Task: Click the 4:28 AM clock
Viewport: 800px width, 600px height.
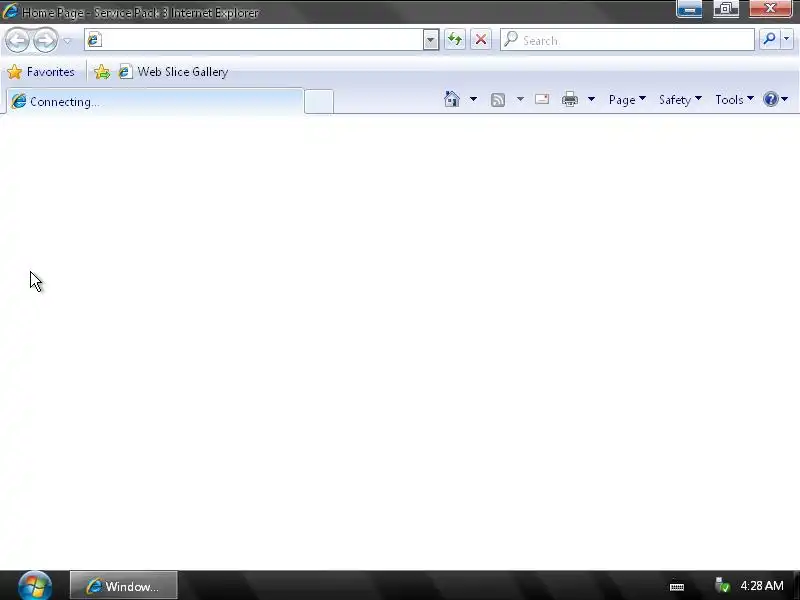Action: pyautogui.click(x=762, y=586)
